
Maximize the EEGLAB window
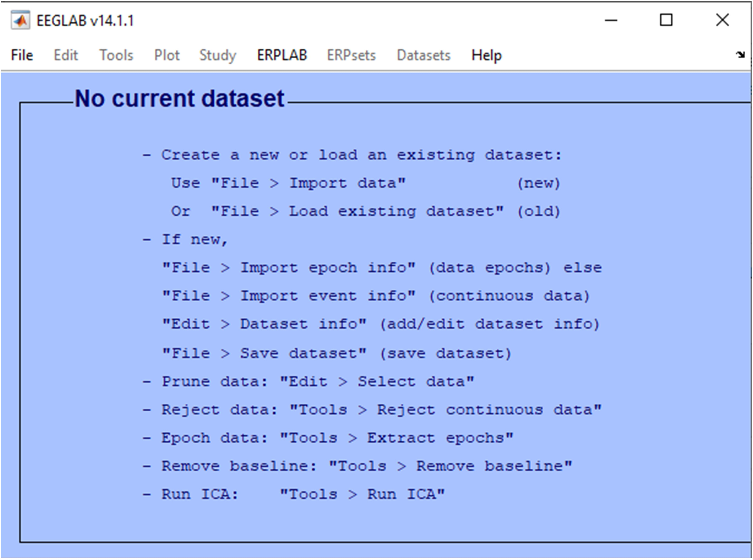[x=666, y=20]
